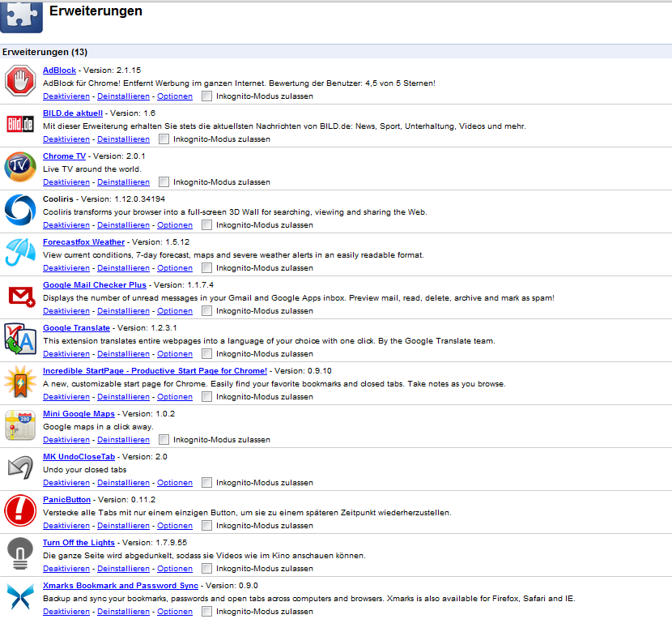672x619 pixels.
Task: Click the BILD.de extension icon
Action: 20,124
